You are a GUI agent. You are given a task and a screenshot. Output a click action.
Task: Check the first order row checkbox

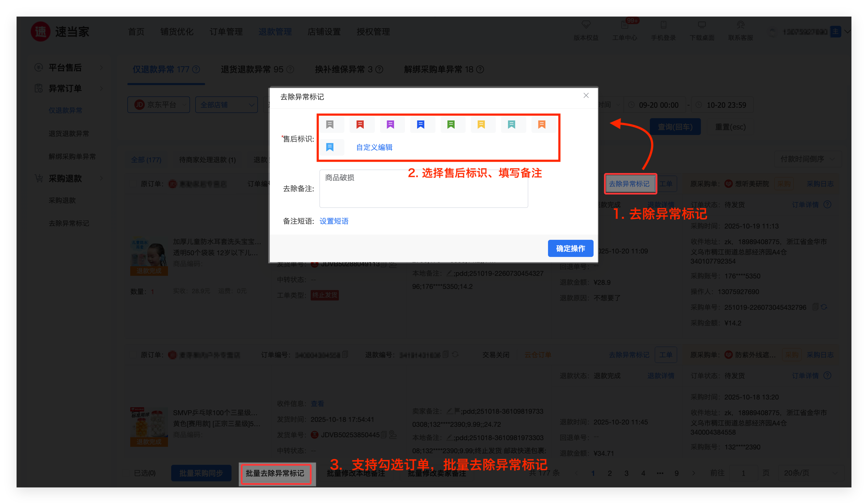click(132, 184)
